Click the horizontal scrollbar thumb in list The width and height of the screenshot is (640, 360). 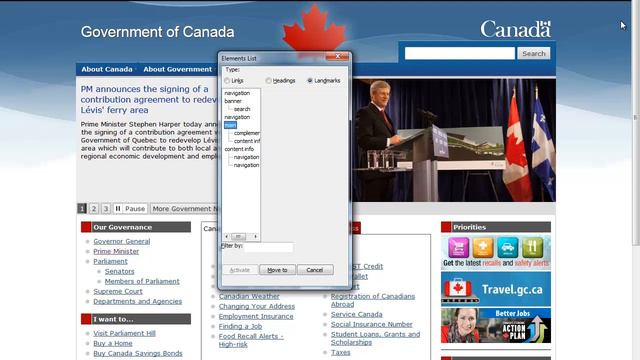point(238,236)
